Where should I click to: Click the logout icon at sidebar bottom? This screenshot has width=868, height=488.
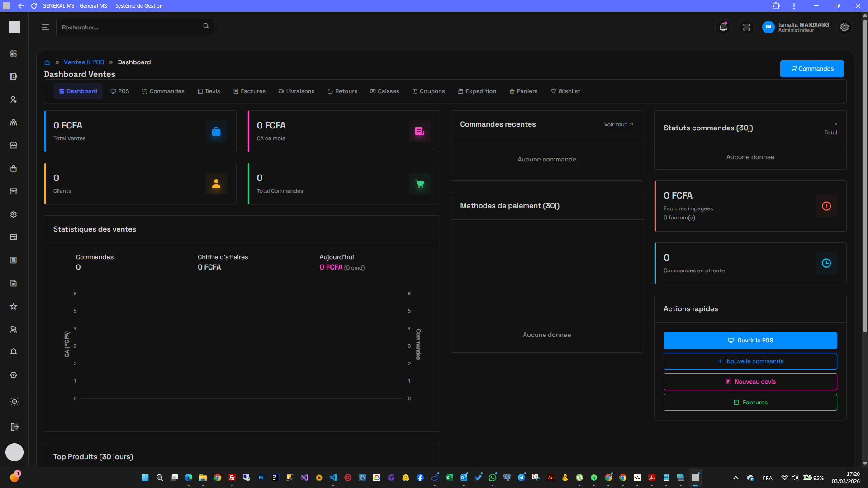14,426
